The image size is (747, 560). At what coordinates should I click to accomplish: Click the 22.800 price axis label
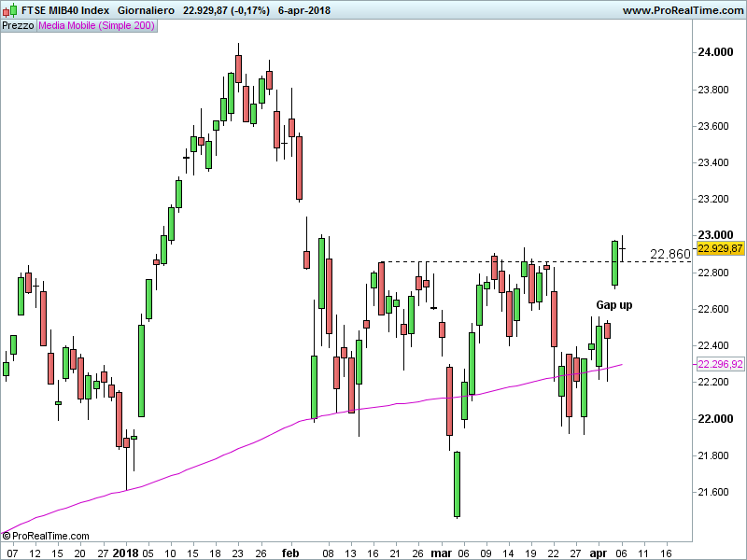click(x=713, y=273)
